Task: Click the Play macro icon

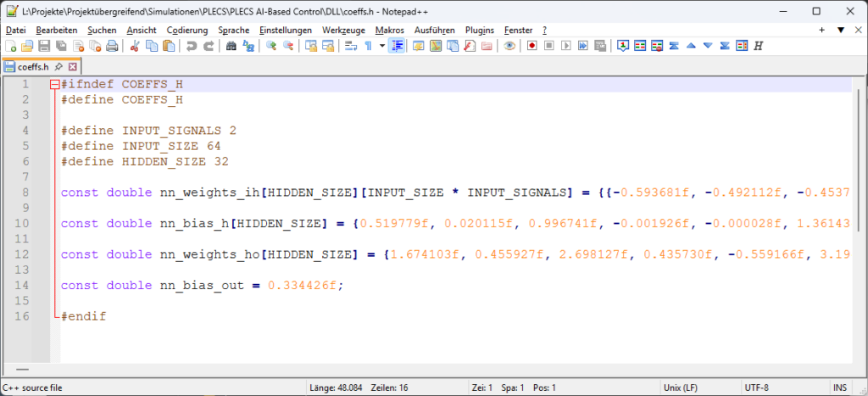Action: pyautogui.click(x=565, y=46)
